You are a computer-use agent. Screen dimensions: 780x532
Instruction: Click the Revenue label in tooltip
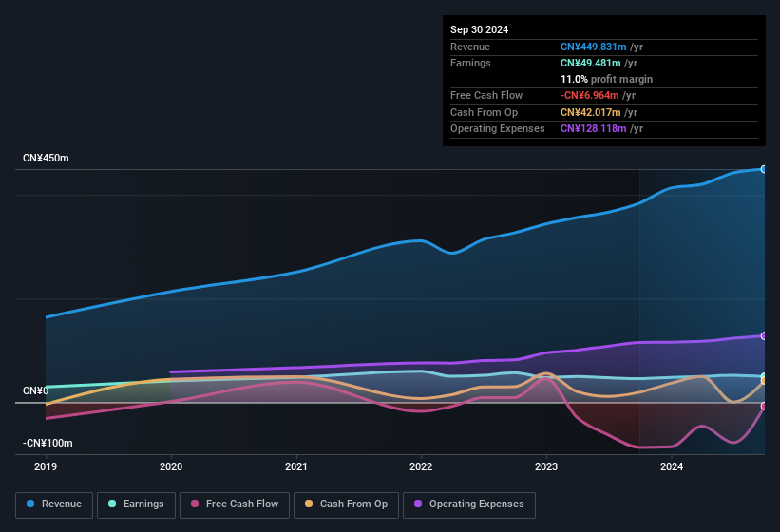[x=470, y=47]
